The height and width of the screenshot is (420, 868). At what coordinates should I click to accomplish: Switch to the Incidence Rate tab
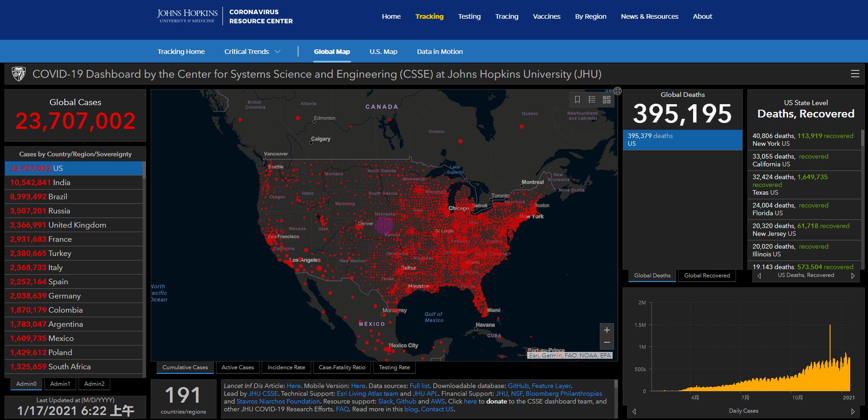(286, 367)
